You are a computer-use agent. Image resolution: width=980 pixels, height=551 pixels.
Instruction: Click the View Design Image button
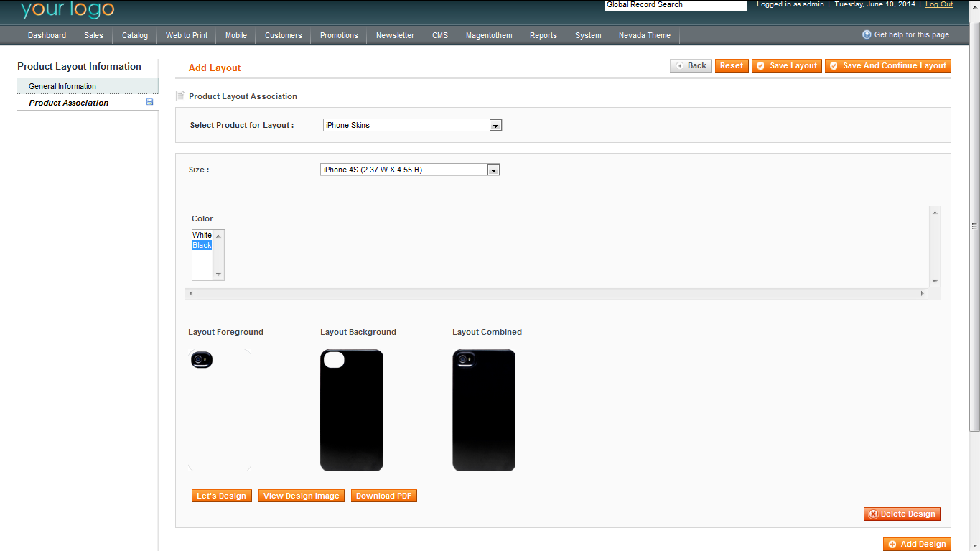tap(302, 496)
